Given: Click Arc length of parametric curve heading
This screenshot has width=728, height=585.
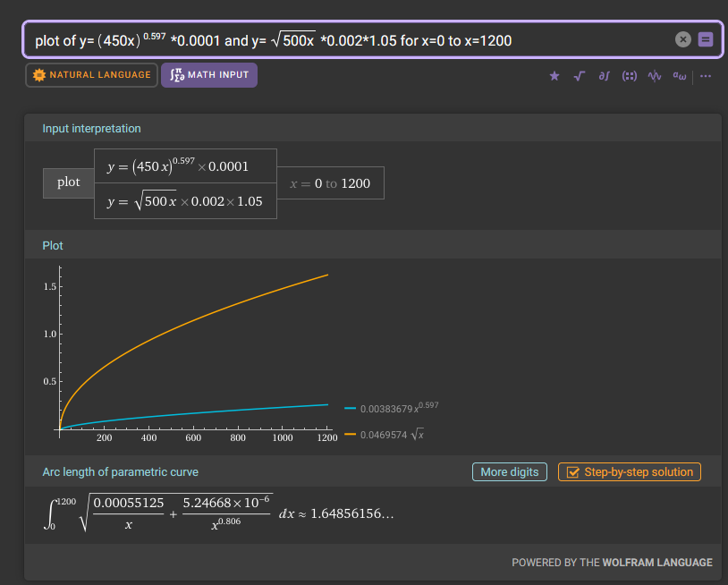Looking at the screenshot, I should [x=120, y=472].
